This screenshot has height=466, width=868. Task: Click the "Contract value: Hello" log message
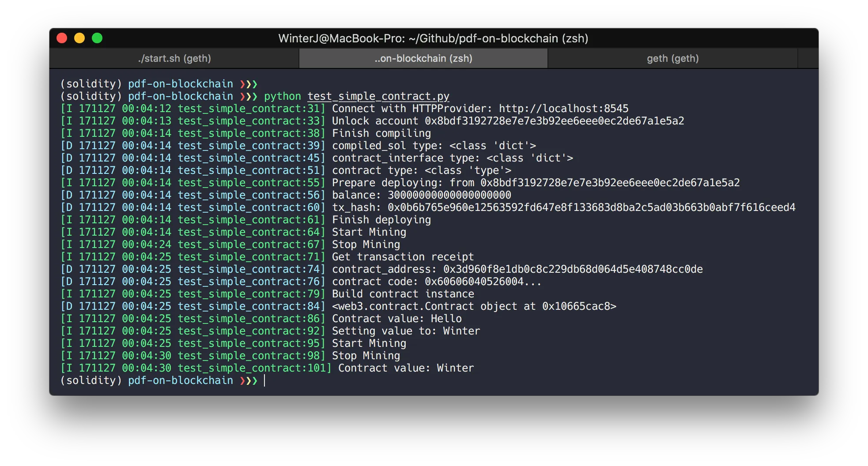(396, 319)
